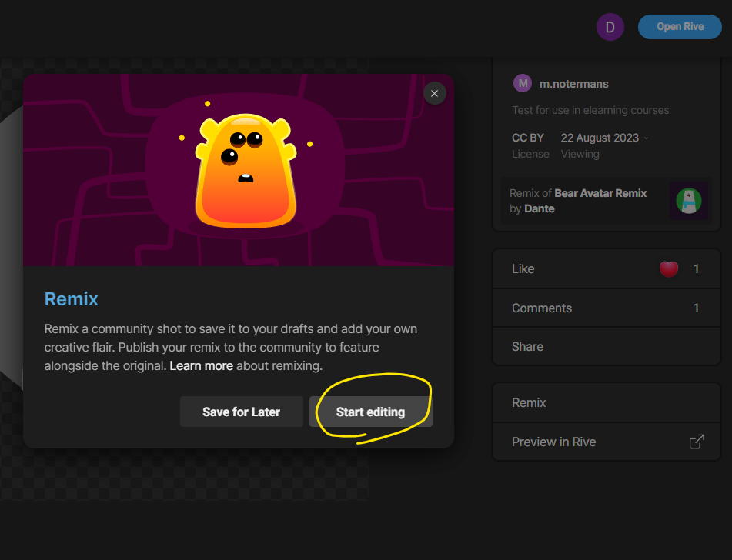Viewport: 732px width, 560px height.
Task: Click the Start editing button
Action: tap(371, 412)
